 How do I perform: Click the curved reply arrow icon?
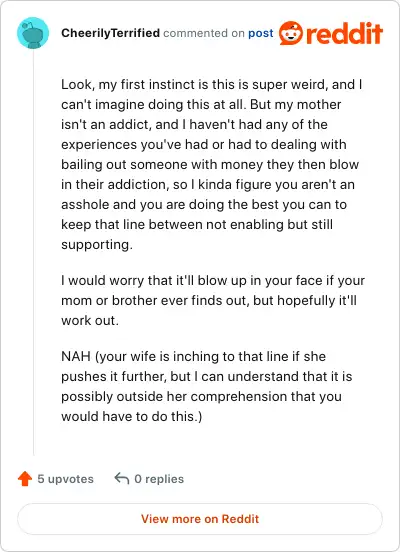[x=122, y=478]
